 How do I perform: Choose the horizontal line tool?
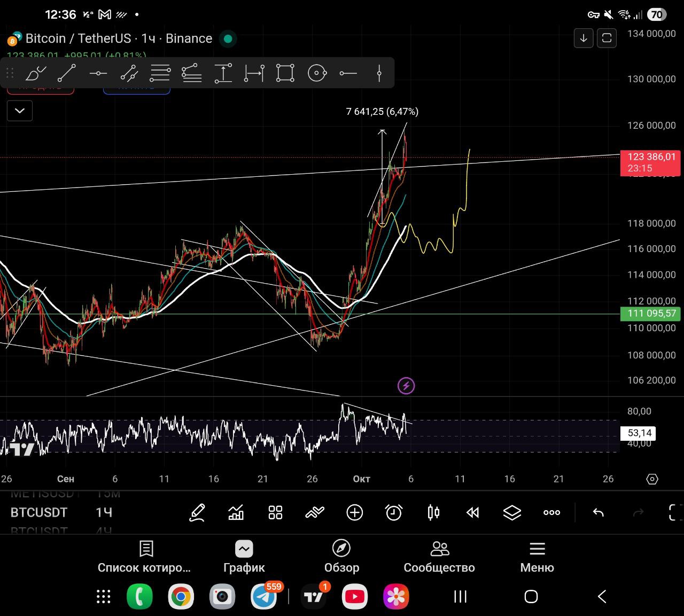coord(98,73)
